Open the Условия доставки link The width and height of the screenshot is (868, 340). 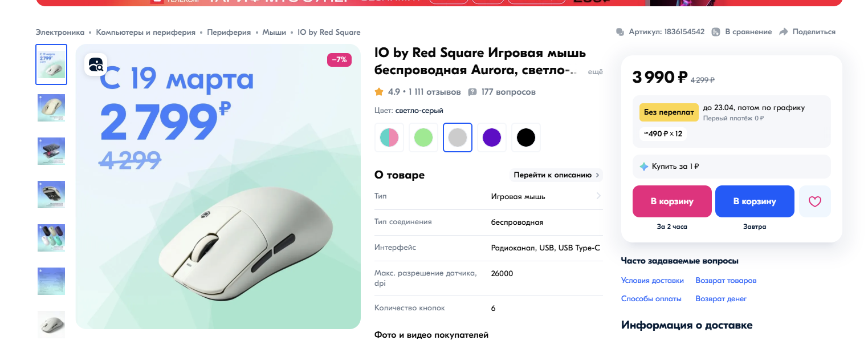tap(653, 281)
